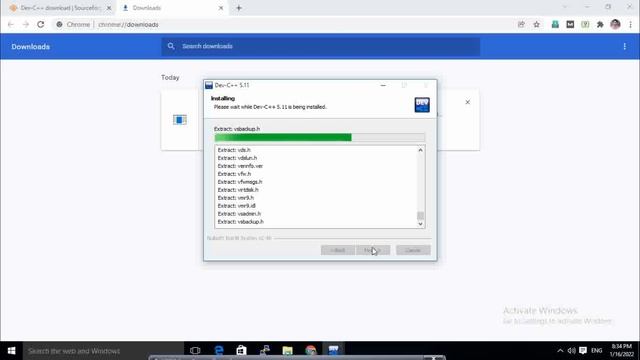Open Task View on the taskbar
The width and height of the screenshot is (640, 360).
pyautogui.click(x=195, y=351)
